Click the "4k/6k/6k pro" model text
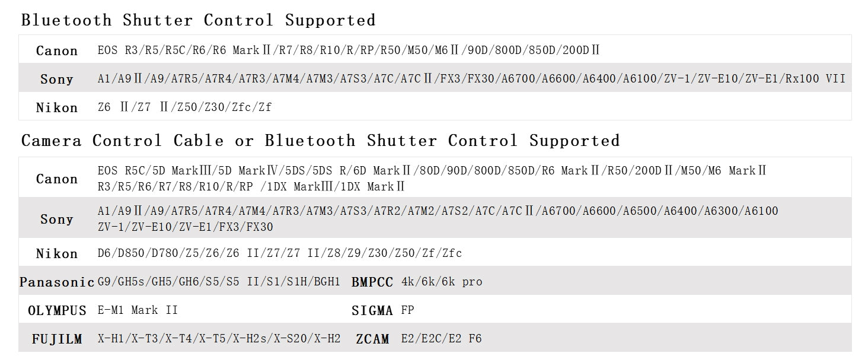The width and height of the screenshot is (868, 356). tap(442, 282)
